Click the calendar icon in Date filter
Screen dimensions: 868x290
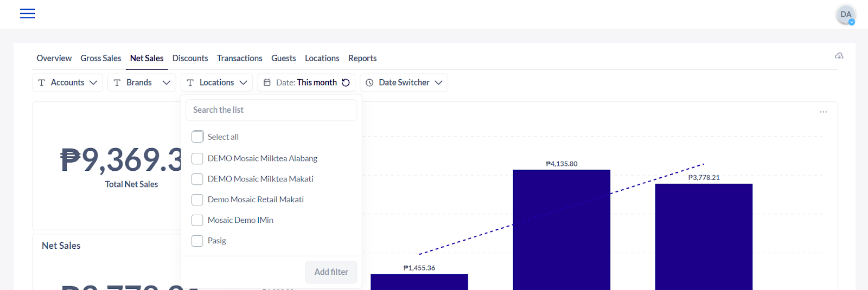[x=267, y=82]
